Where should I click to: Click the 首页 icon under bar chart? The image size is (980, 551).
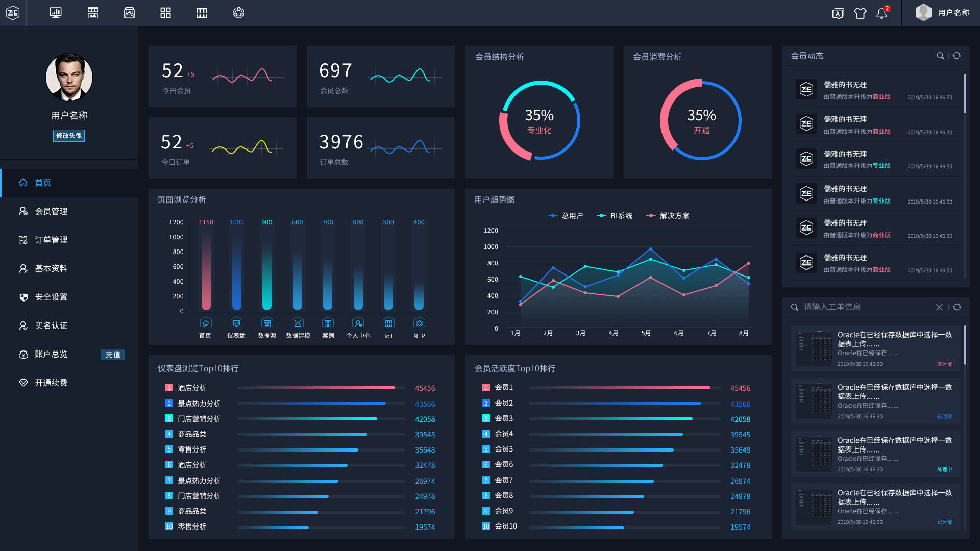pyautogui.click(x=205, y=323)
